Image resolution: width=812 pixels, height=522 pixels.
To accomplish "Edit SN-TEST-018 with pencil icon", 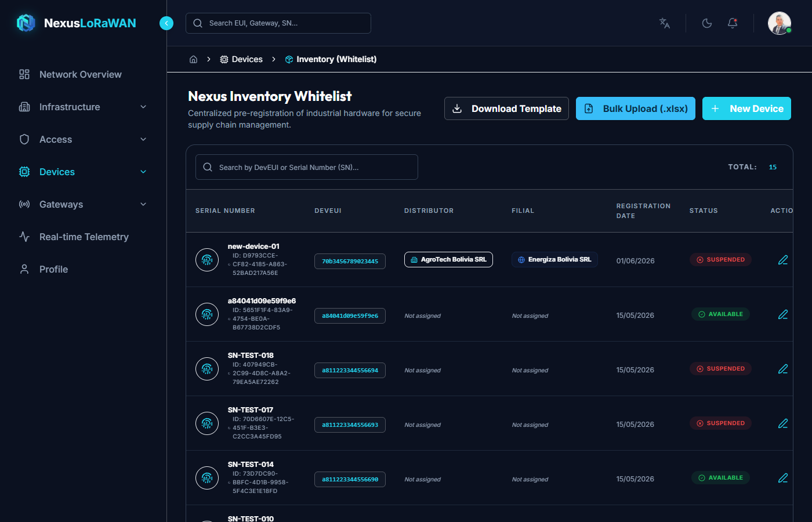I will click(783, 369).
